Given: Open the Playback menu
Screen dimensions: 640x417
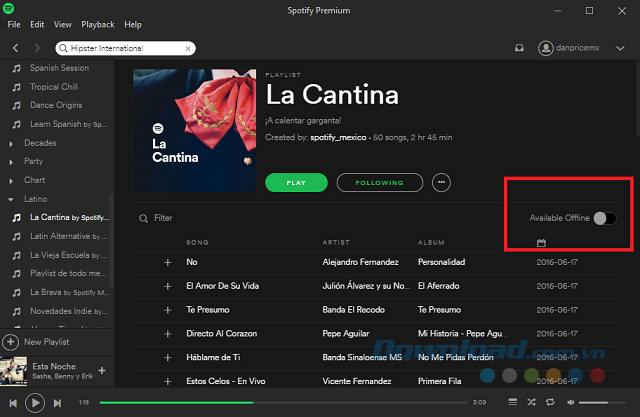Looking at the screenshot, I should click(98, 24).
